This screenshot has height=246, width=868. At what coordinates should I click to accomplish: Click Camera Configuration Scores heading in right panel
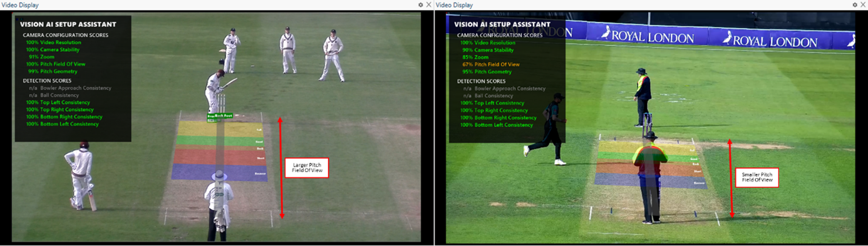coord(500,35)
